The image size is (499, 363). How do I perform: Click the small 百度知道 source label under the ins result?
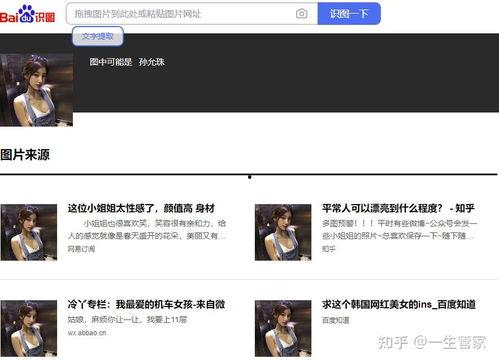(x=335, y=320)
